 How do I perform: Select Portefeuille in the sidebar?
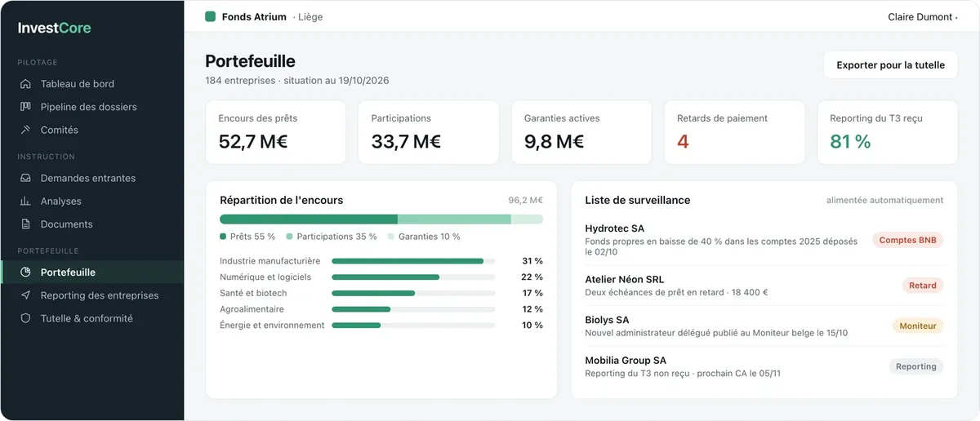coord(91,273)
